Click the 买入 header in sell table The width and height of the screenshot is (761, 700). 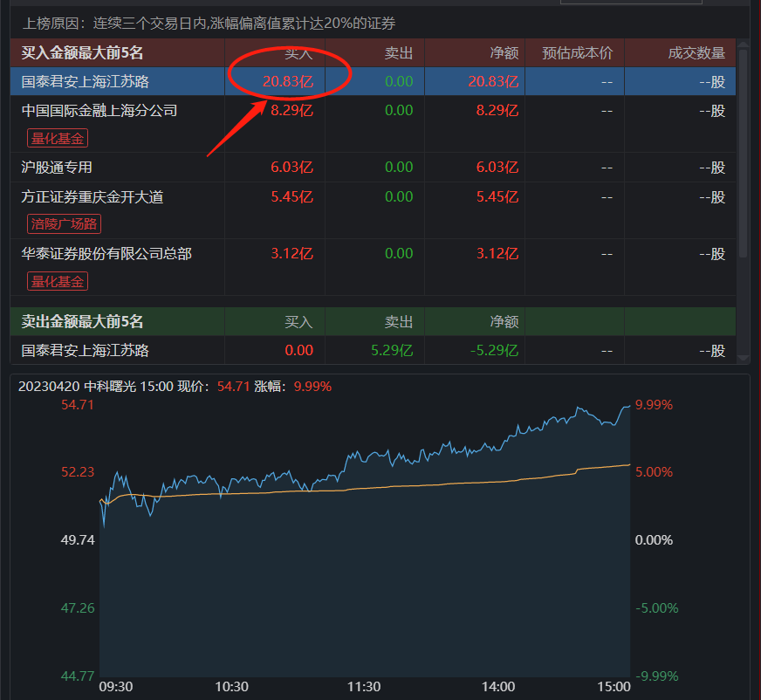point(298,321)
